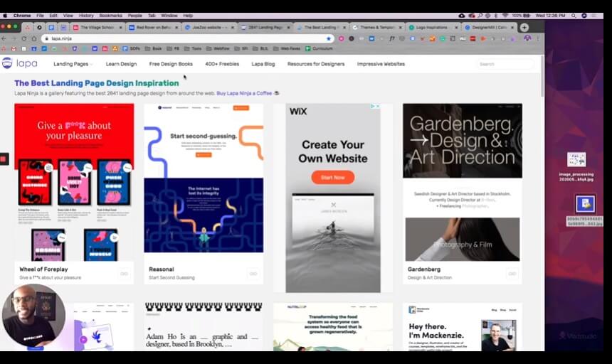Click the Wi-Fi status icon
The height and width of the screenshot is (364, 612).
pyautogui.click(x=505, y=16)
